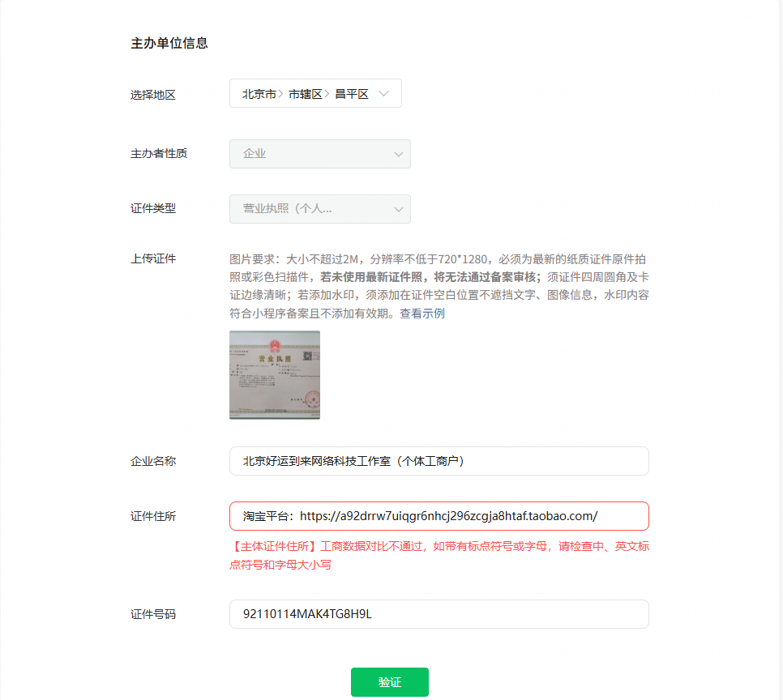Open the 查看示例 link

coord(422,314)
